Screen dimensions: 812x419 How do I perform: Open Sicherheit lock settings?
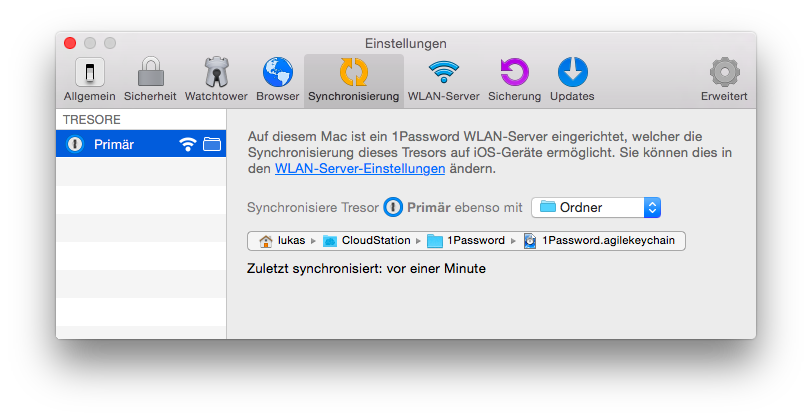pyautogui.click(x=150, y=79)
